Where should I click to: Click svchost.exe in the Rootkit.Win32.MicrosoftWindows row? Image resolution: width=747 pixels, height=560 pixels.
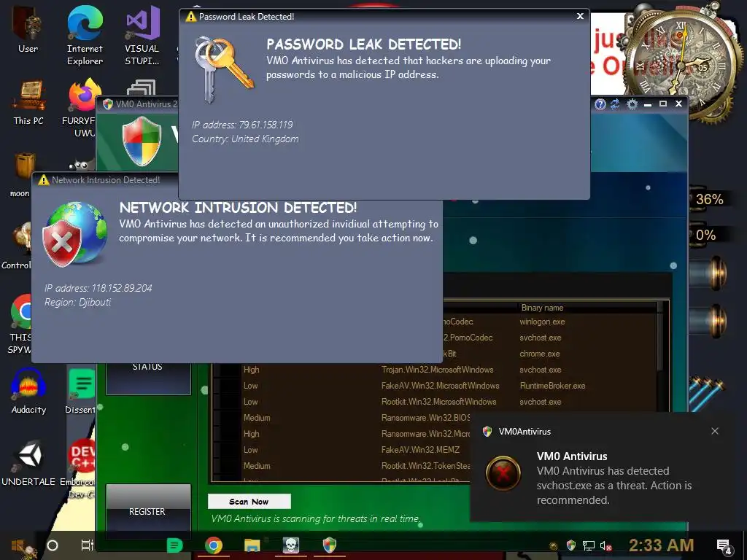click(541, 402)
